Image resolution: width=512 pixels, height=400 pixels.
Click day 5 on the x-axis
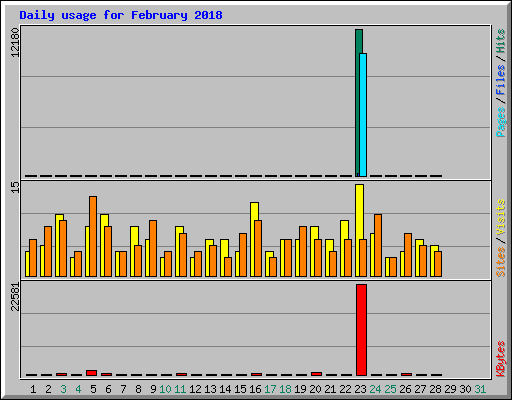(x=93, y=389)
